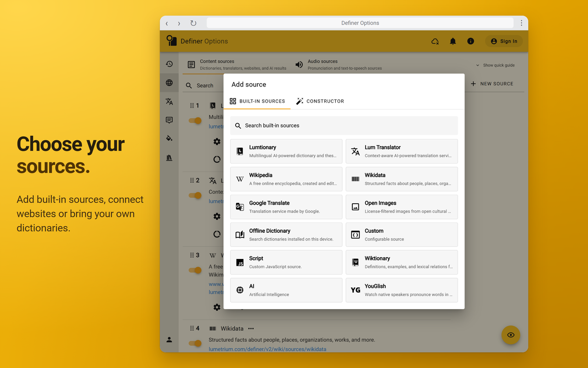Pick the Google Translate source card

[286, 207]
